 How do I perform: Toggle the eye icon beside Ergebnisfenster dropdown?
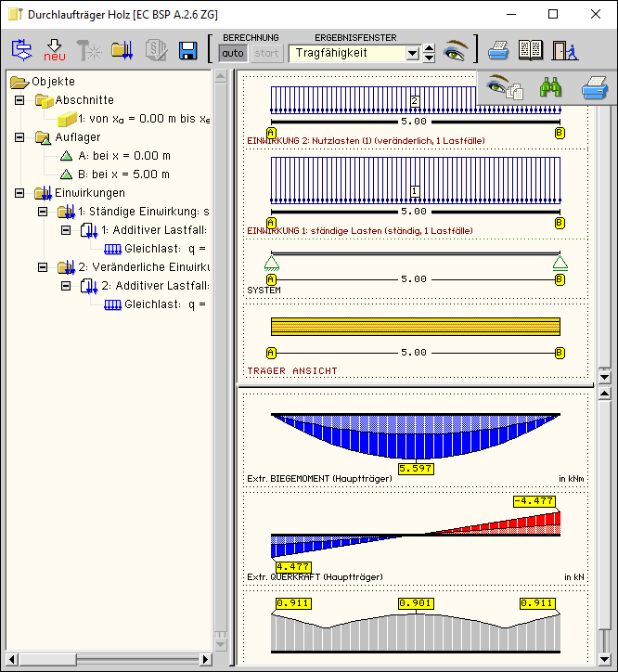click(457, 51)
